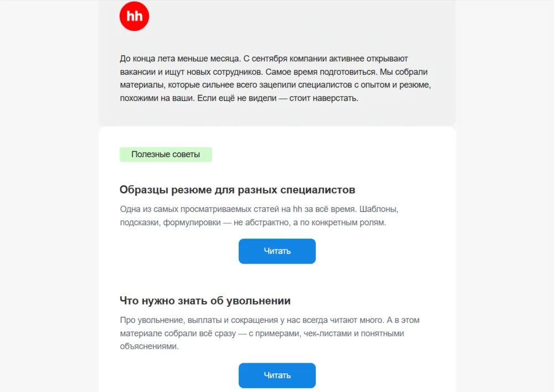The image size is (554, 392).
Task: Click the word специалистов in the first heading
Action: (317, 190)
